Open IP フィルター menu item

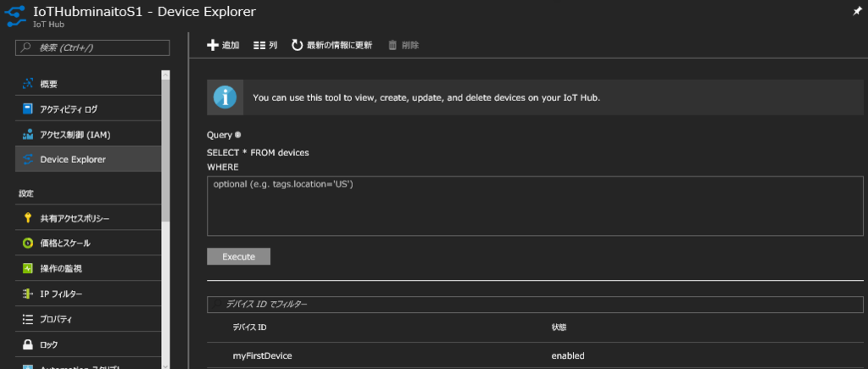point(88,294)
